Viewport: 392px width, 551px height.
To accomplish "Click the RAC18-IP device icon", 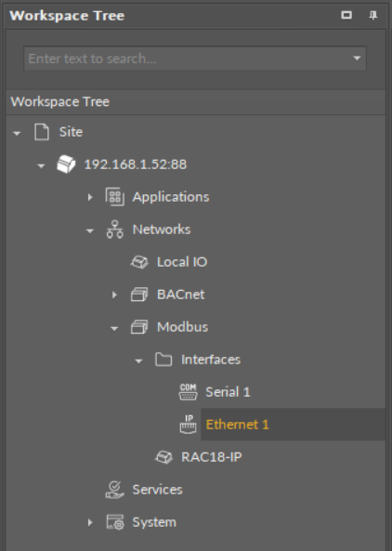I will pyautogui.click(x=163, y=457).
